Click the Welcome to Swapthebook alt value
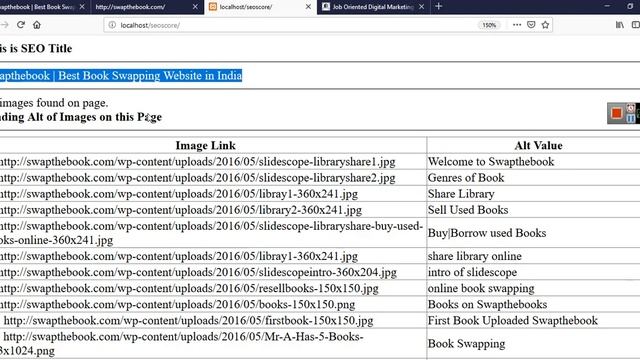This screenshot has width=640, height=360. tap(491, 162)
